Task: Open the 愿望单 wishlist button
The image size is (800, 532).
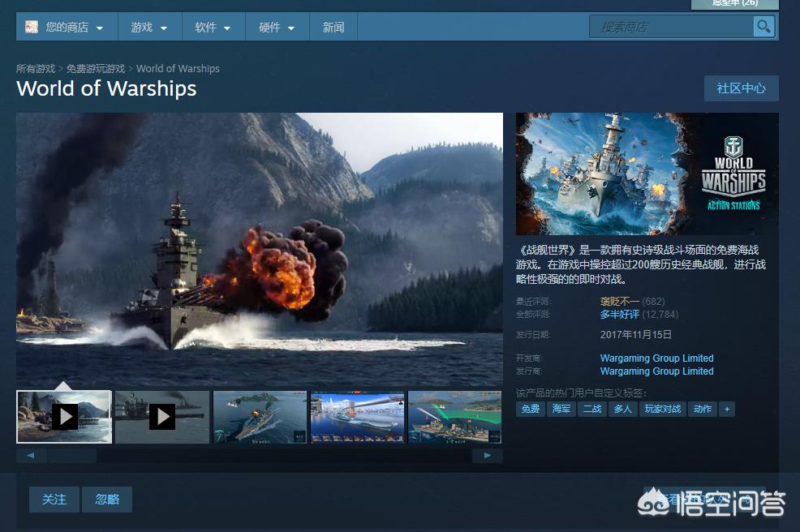Action: pyautogui.click(x=735, y=3)
